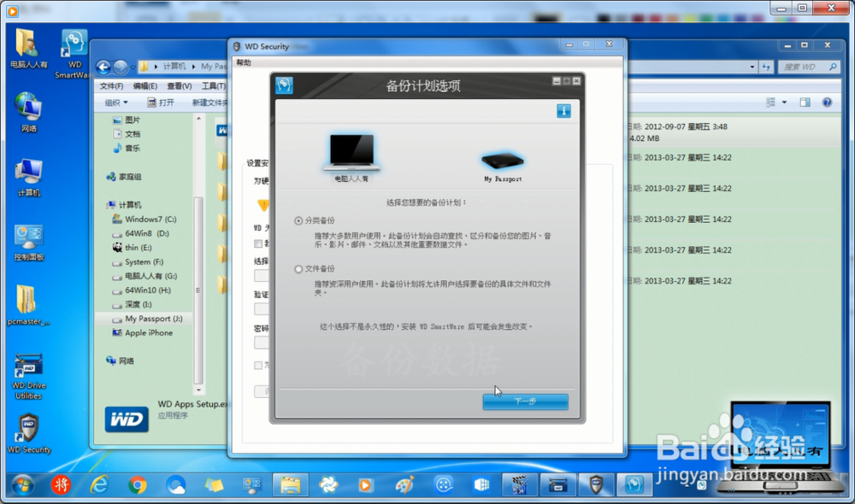This screenshot has height=504, width=855.
Task: Open WD Security desktop shortcut
Action: coord(29,434)
